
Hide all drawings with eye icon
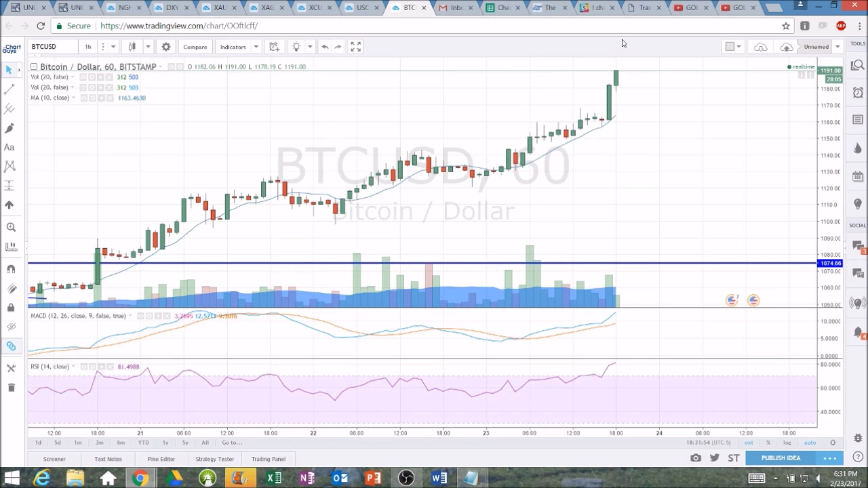(11, 327)
